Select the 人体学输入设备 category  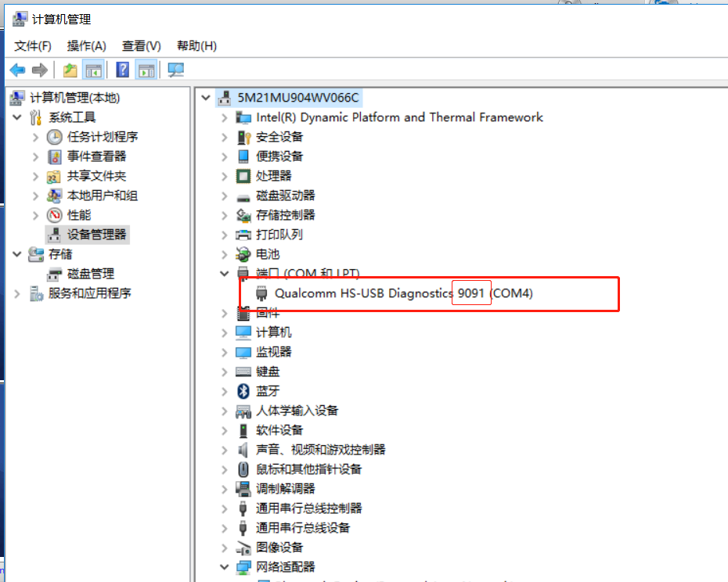click(x=297, y=411)
